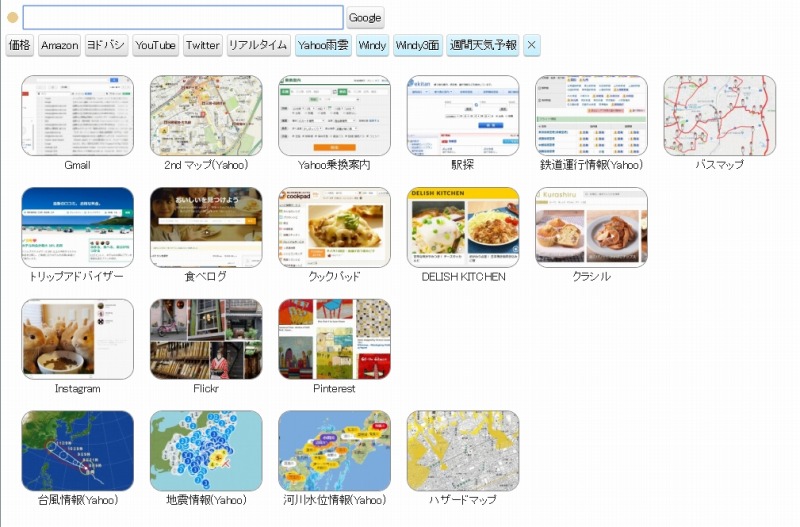Click the Flickr text label
Image resolution: width=800 pixels, height=527 pixels.
pos(206,389)
